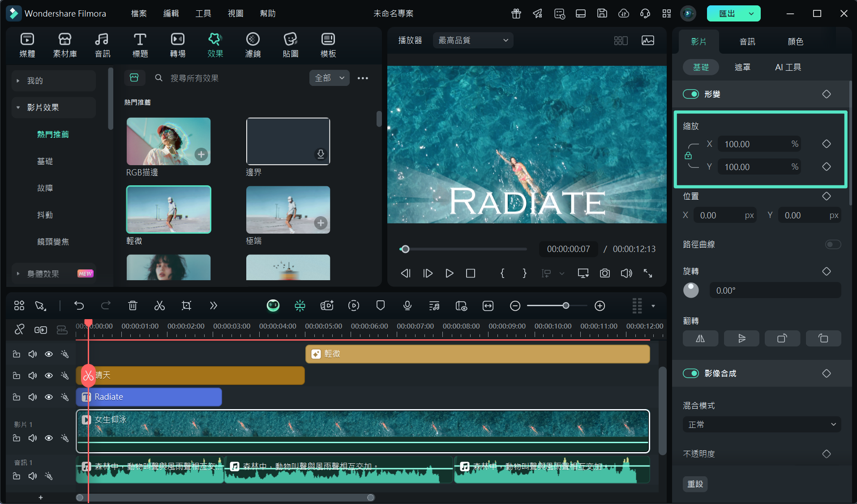This screenshot has height=504, width=857.
Task: Switch to the 遮罩 sub-tab
Action: (x=742, y=67)
